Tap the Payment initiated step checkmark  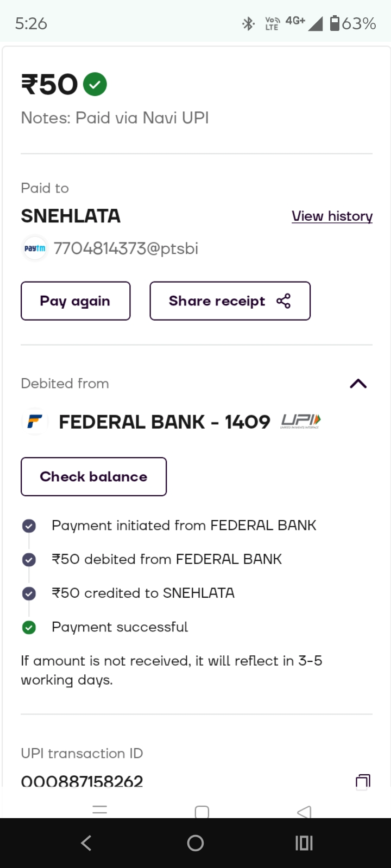pos(29,526)
